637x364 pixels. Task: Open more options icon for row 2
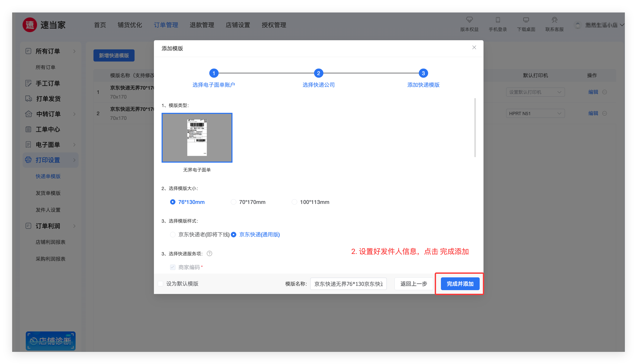coord(604,113)
